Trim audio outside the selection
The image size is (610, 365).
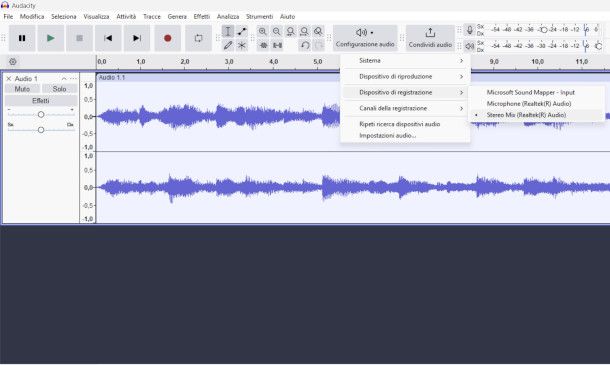pos(263,45)
